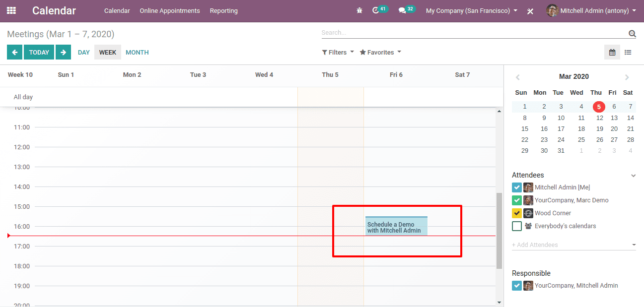Click the TODAY button
Viewport: 644px width, 307px height.
click(39, 52)
